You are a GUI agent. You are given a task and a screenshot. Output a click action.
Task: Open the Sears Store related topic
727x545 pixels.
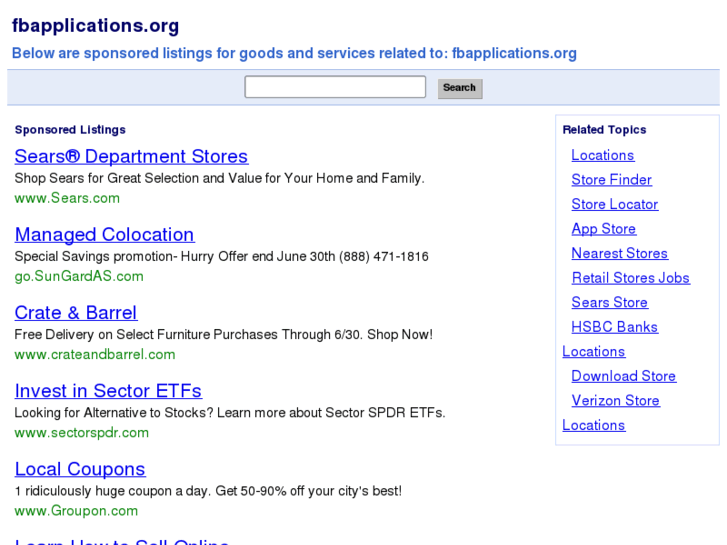[x=609, y=302]
